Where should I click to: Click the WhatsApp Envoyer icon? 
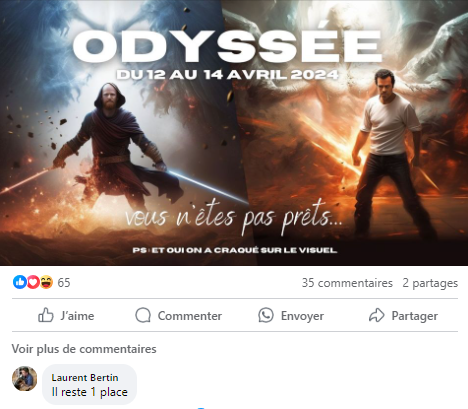pyautogui.click(x=266, y=315)
